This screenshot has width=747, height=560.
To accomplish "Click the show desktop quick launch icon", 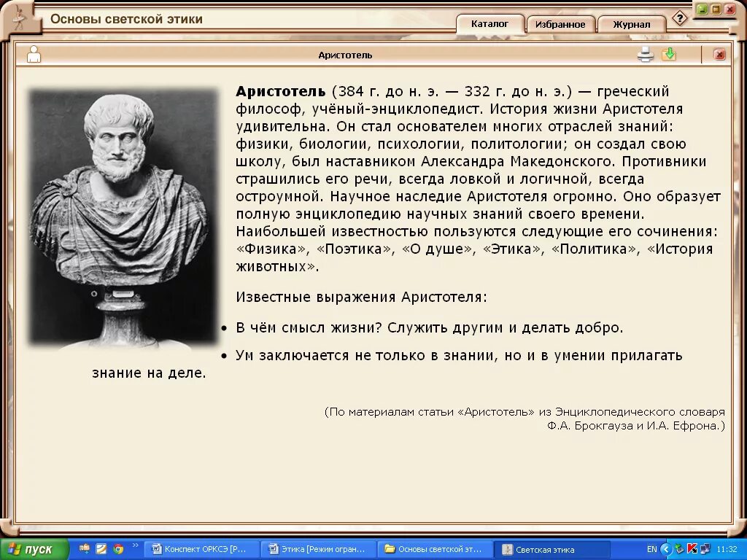I will coord(85,549).
